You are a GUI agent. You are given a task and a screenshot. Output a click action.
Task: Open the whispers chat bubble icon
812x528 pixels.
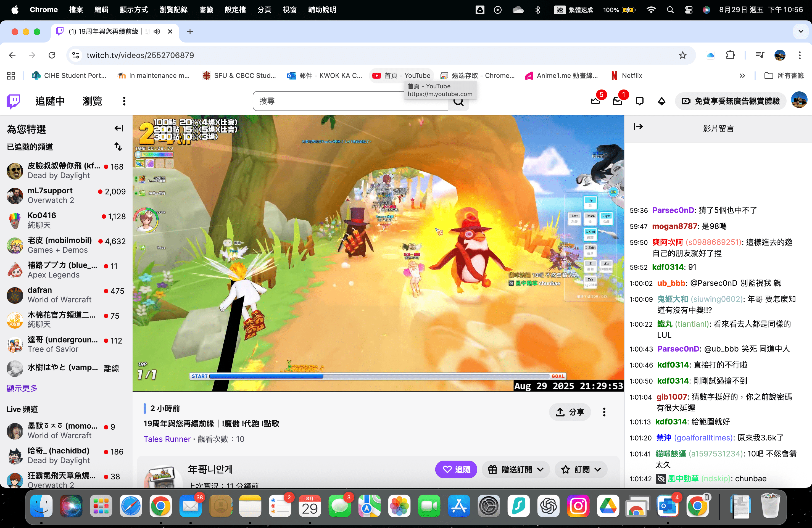tap(640, 101)
